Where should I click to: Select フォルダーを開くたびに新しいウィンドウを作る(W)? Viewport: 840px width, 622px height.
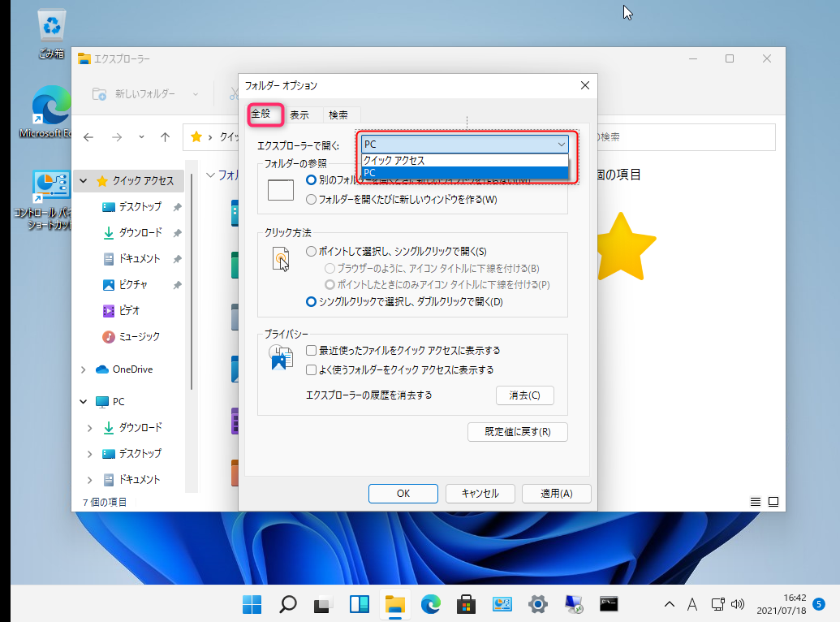coord(402,200)
